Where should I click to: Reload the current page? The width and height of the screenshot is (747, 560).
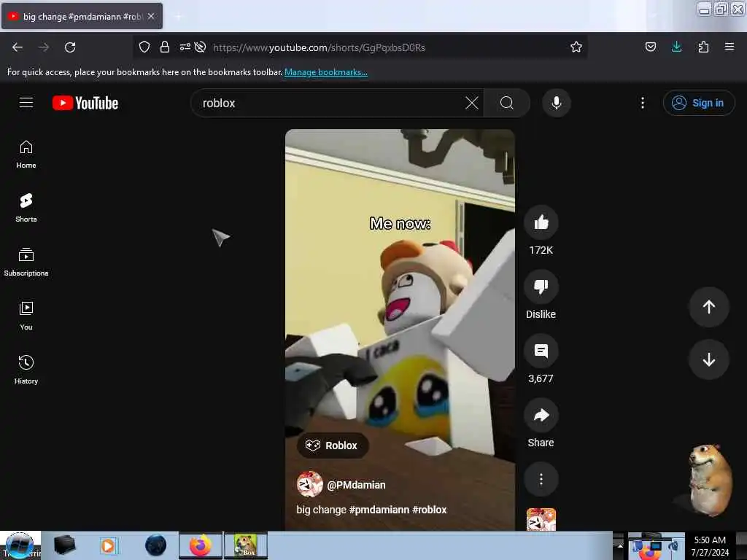click(70, 47)
